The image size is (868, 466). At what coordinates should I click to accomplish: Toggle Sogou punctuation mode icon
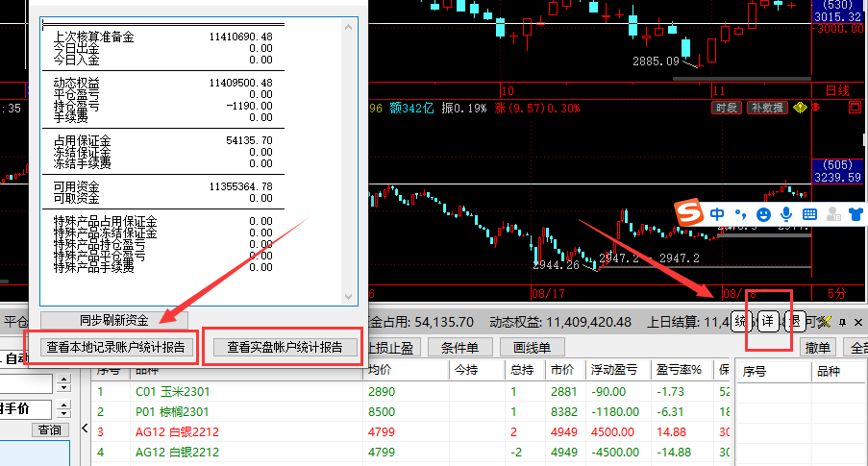point(740,214)
